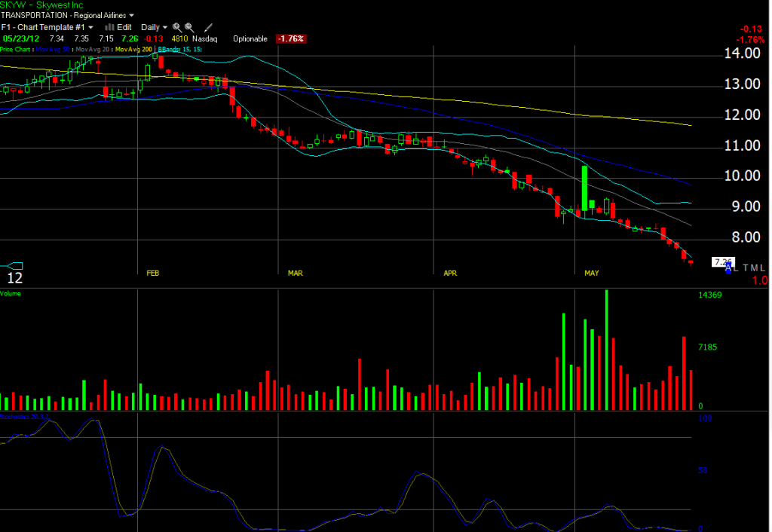Click the Optionable label

tap(250, 39)
